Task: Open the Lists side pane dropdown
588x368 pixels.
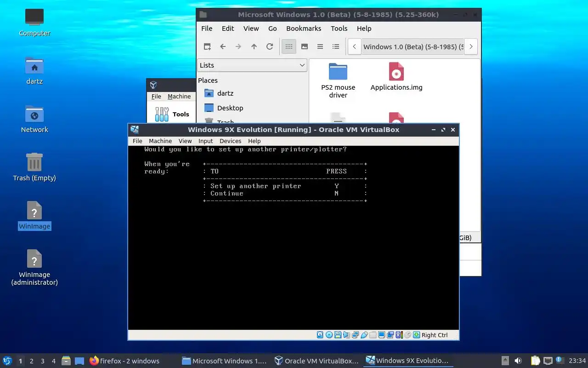Action: pyautogui.click(x=252, y=65)
